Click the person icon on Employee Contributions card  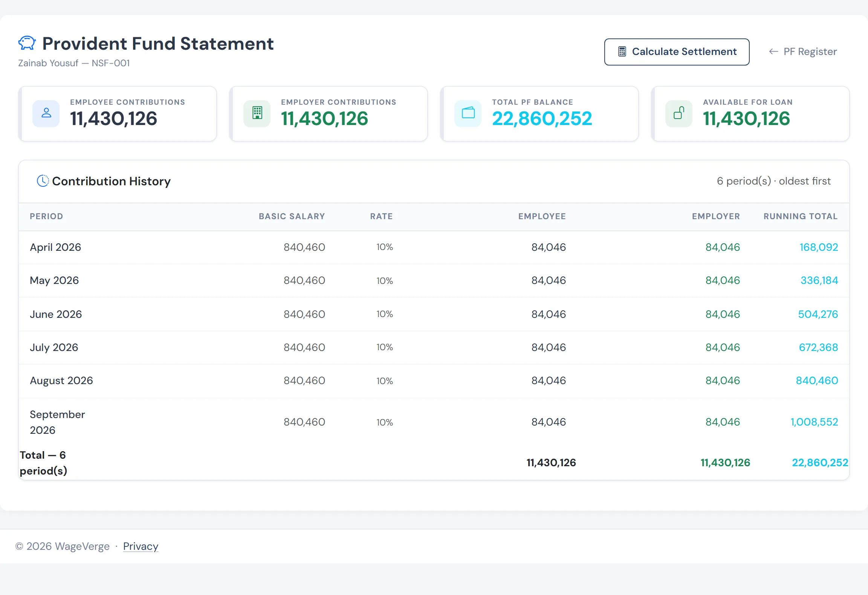pyautogui.click(x=46, y=113)
